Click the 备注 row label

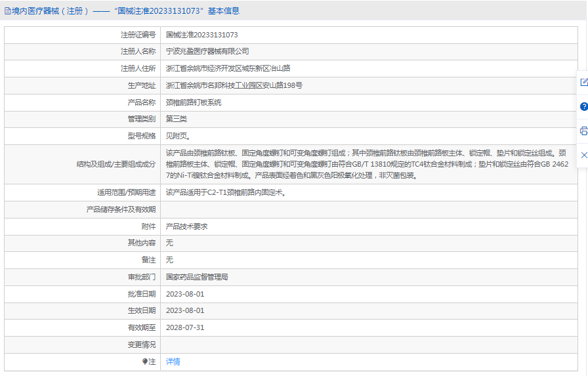coord(148,260)
